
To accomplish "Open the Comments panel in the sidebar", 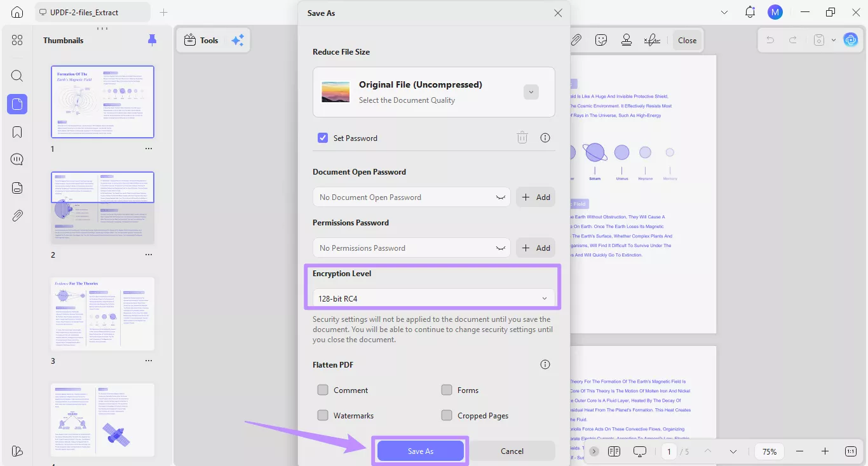I will (x=17, y=159).
